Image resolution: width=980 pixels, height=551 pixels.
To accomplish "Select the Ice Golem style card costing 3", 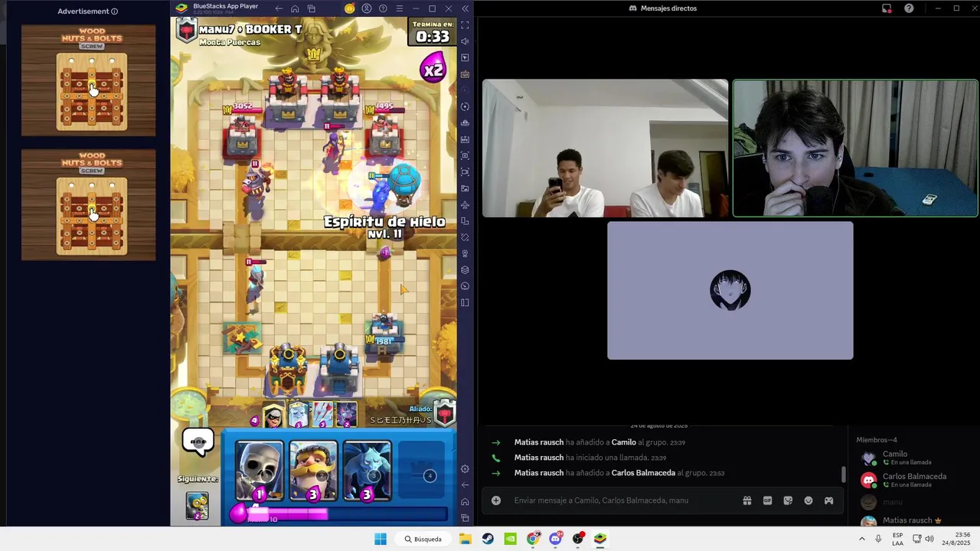I will point(367,471).
